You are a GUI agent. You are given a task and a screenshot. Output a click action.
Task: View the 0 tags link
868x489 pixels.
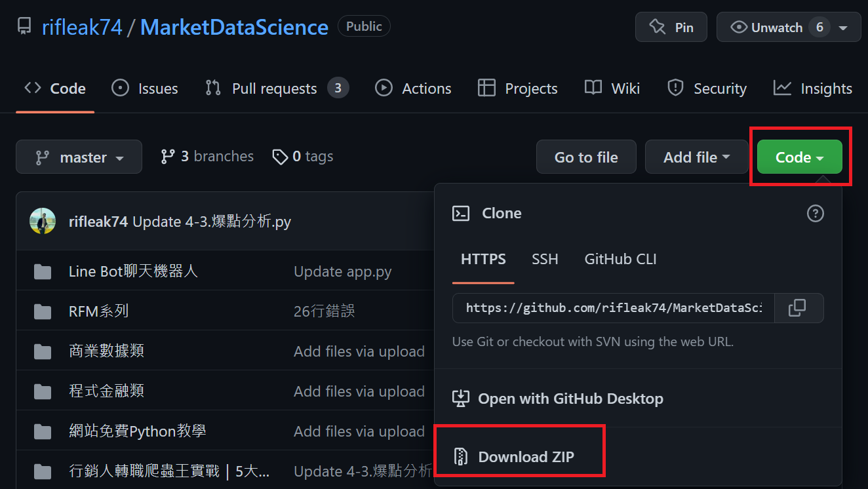(303, 157)
